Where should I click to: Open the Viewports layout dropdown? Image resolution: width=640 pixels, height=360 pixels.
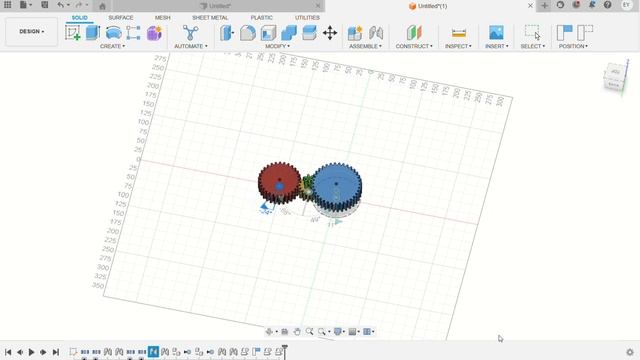(369, 331)
